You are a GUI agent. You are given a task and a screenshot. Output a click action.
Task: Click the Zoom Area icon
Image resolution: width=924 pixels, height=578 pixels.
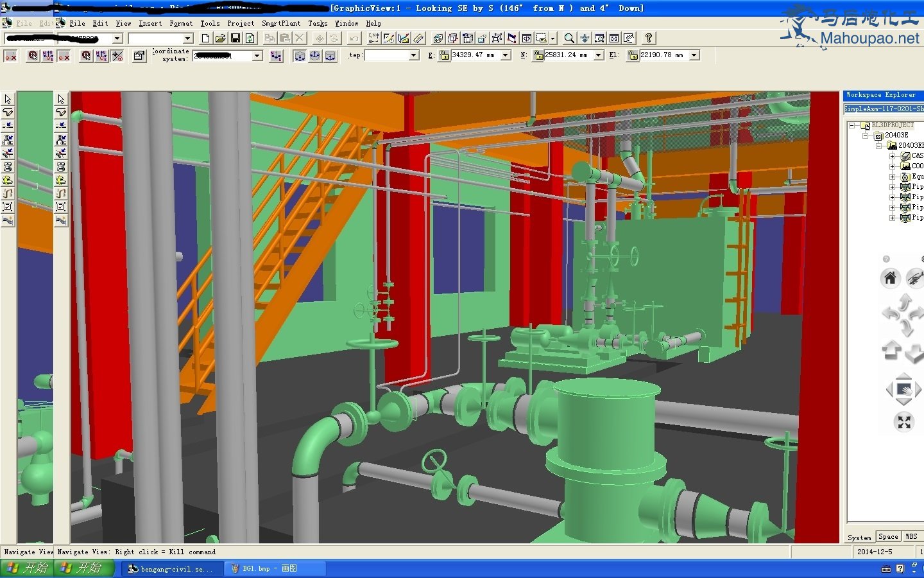(x=599, y=39)
